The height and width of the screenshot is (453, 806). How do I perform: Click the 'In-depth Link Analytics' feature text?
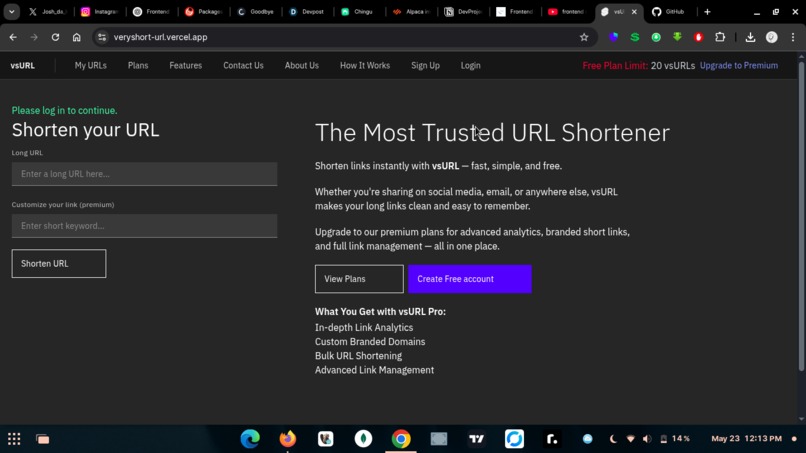[364, 328]
